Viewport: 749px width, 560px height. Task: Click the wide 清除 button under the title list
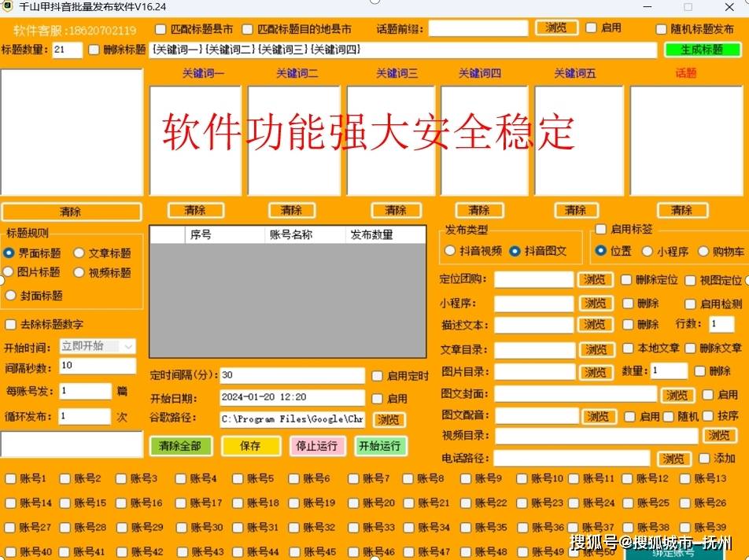point(72,212)
